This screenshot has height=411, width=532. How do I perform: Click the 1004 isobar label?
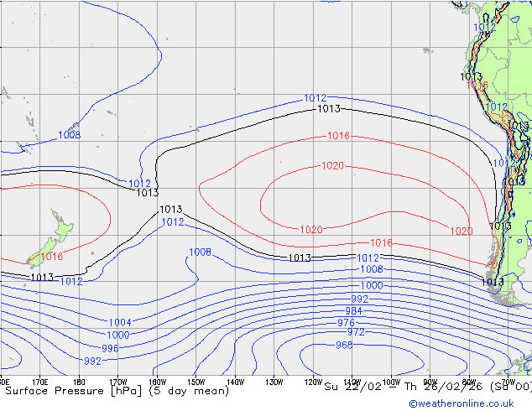pos(120,322)
